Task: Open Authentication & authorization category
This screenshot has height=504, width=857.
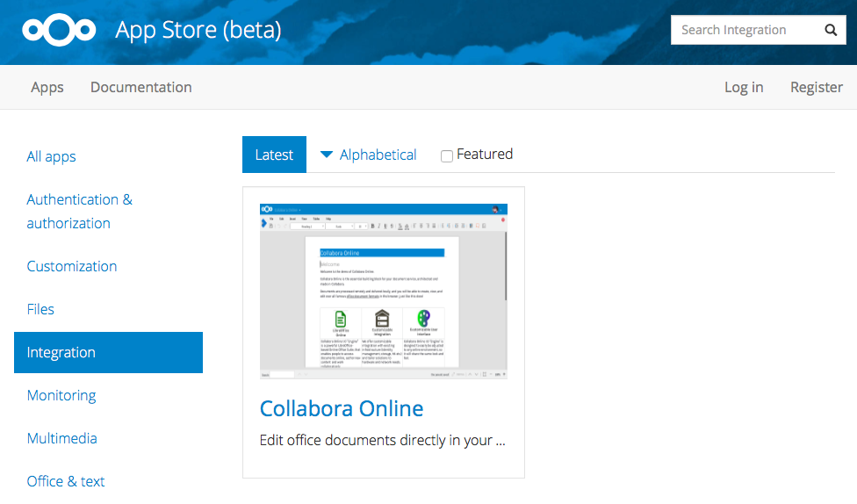Action: (80, 211)
